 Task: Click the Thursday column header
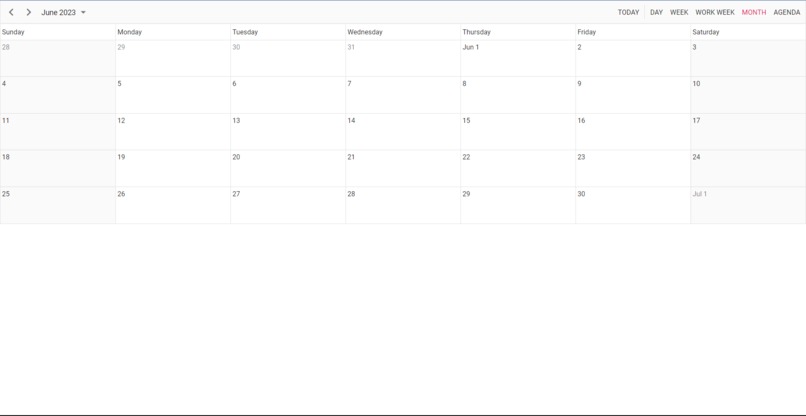[x=518, y=32]
